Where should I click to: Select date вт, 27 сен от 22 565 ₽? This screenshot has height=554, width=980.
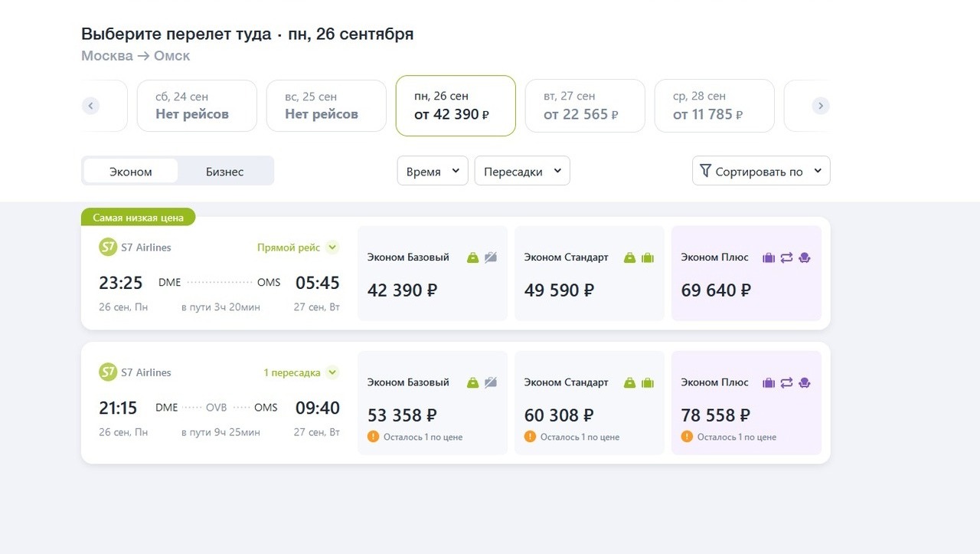click(585, 106)
